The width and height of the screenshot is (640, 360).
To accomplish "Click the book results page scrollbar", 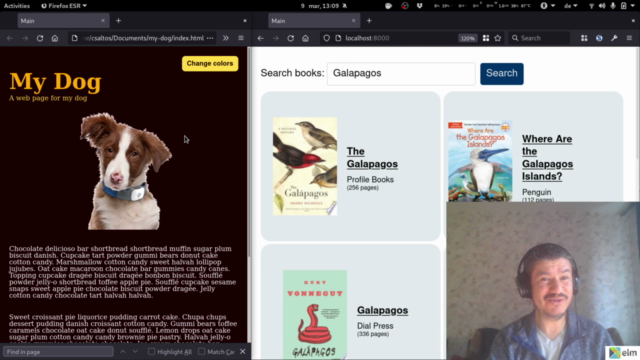I will [x=638, y=124].
